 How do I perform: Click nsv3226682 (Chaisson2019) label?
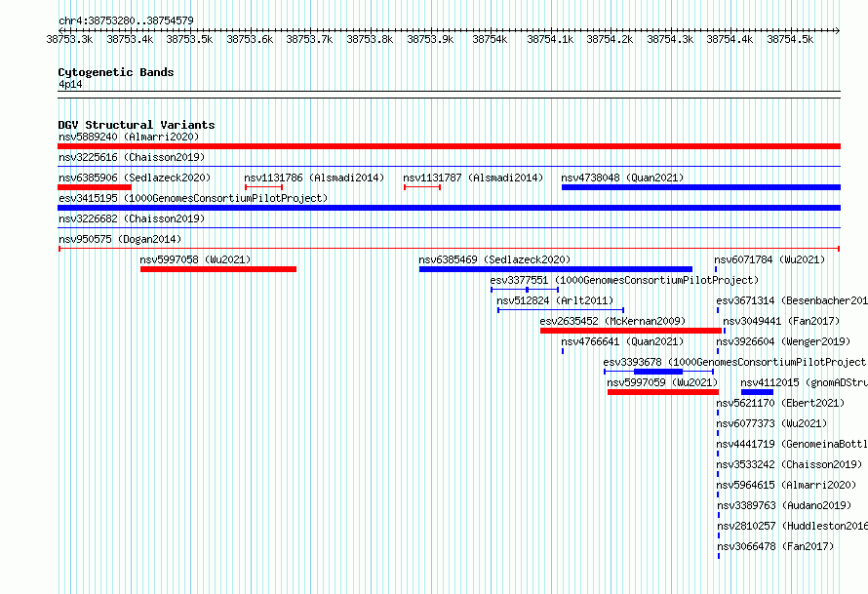[132, 218]
